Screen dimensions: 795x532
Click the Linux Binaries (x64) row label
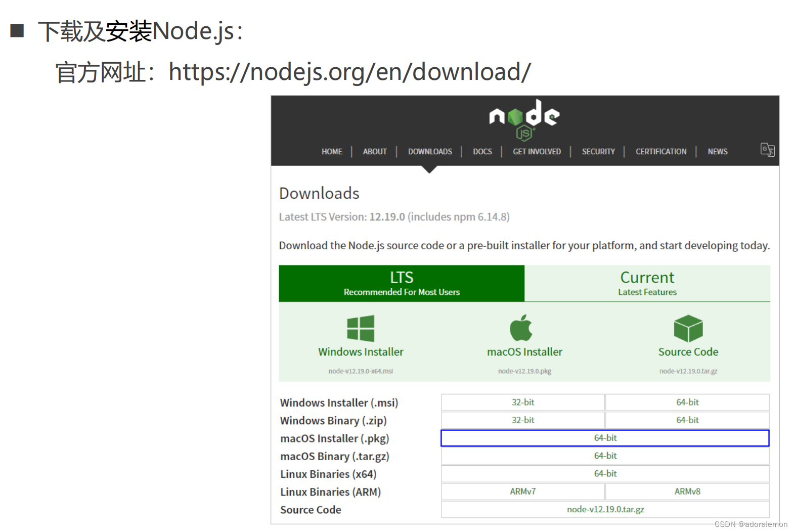[328, 474]
